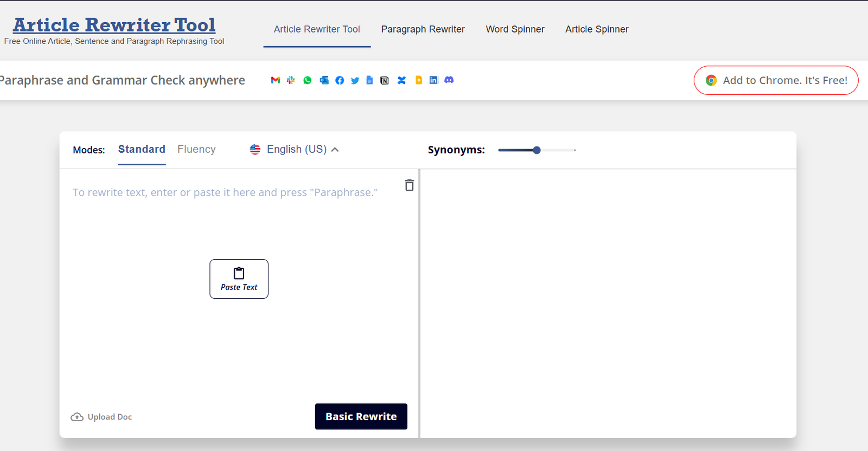Open the Article Spinner tab
This screenshot has height=451, width=868.
click(x=597, y=29)
